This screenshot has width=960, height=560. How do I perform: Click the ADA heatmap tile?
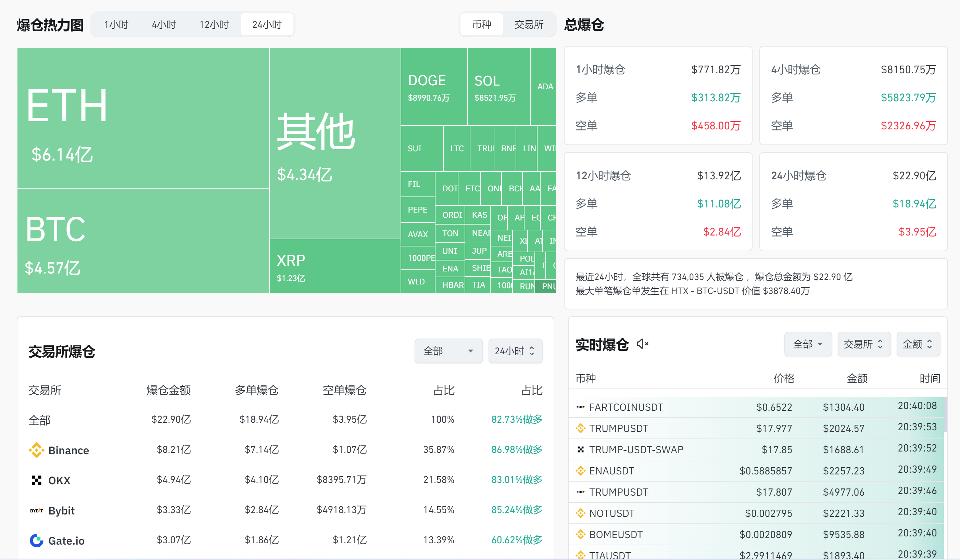click(543, 87)
